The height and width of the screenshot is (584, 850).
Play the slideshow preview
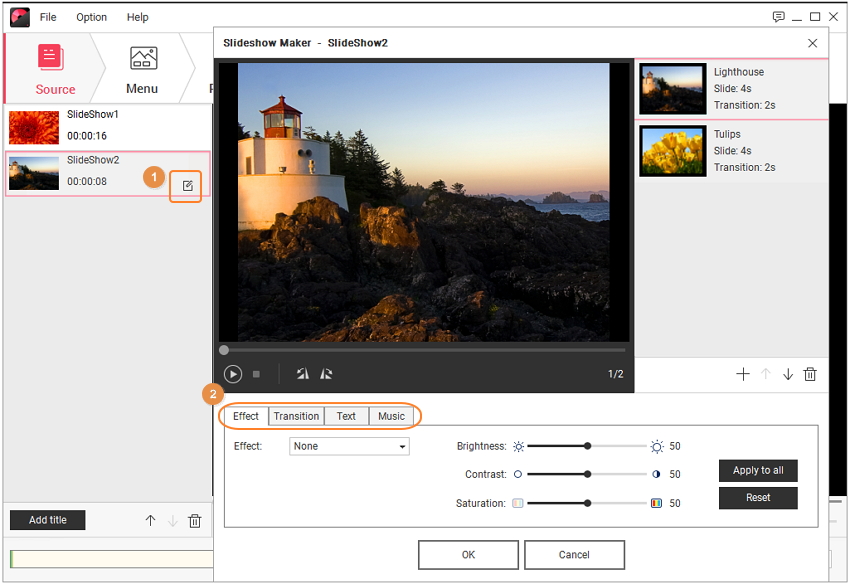click(233, 374)
